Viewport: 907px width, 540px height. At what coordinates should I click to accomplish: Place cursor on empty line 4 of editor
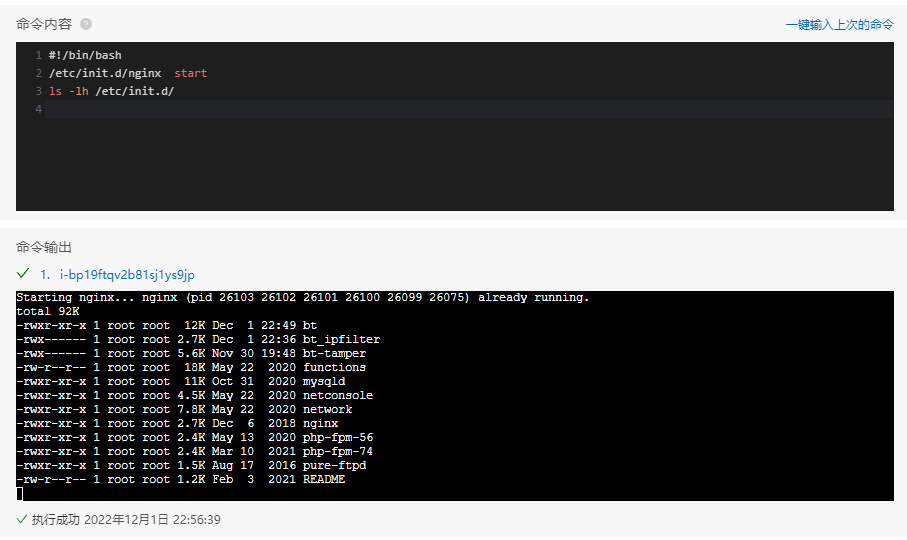click(x=469, y=109)
